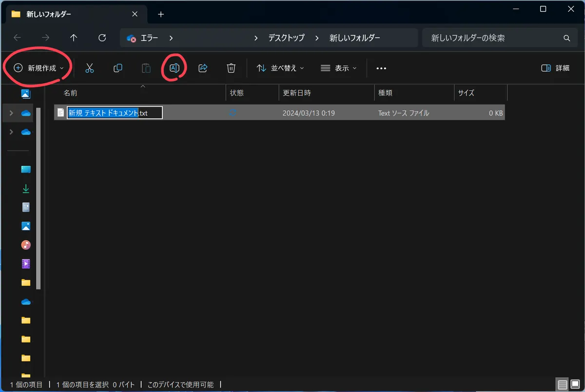This screenshot has height=392, width=585.
Task: Click the Copy icon in toolbar
Action: [x=117, y=68]
